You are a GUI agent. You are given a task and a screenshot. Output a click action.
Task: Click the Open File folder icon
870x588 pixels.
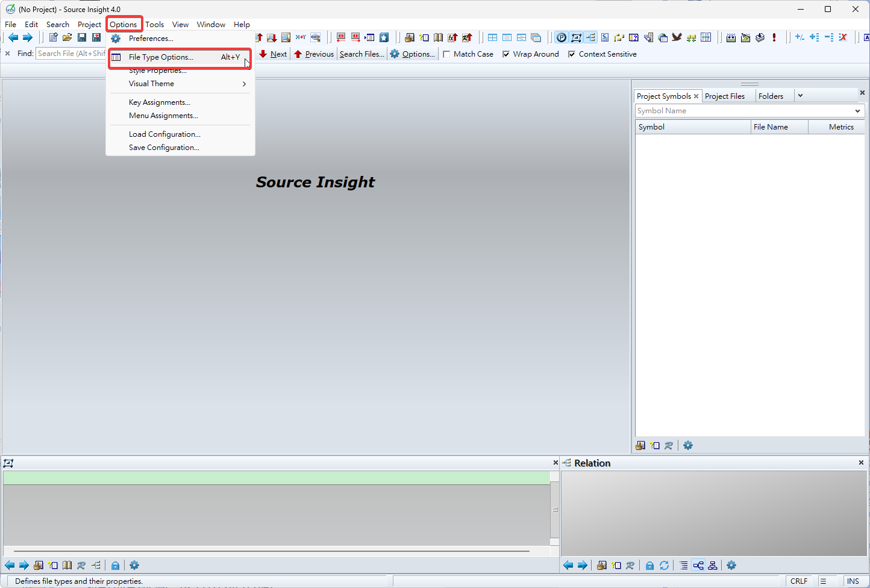coord(67,37)
